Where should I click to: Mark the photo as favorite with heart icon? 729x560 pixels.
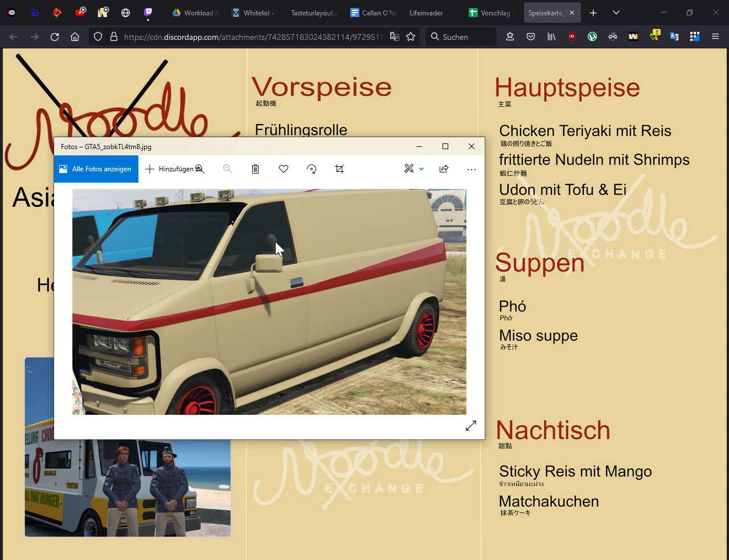(284, 169)
